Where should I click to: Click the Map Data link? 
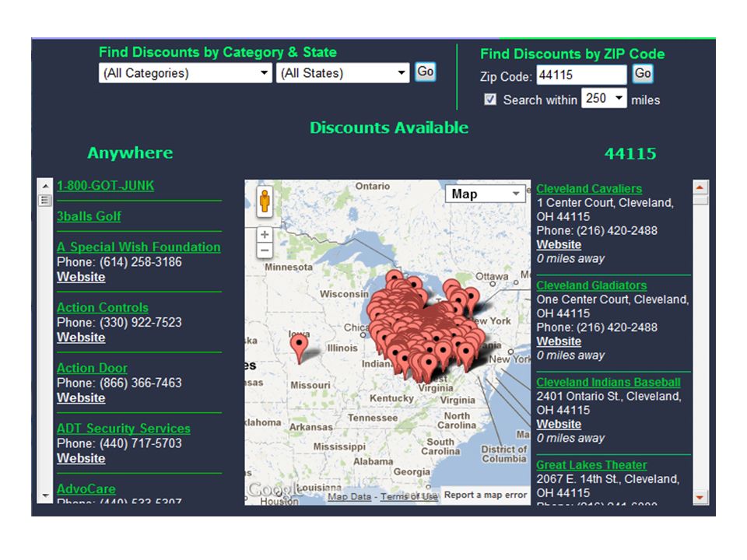coord(349,496)
